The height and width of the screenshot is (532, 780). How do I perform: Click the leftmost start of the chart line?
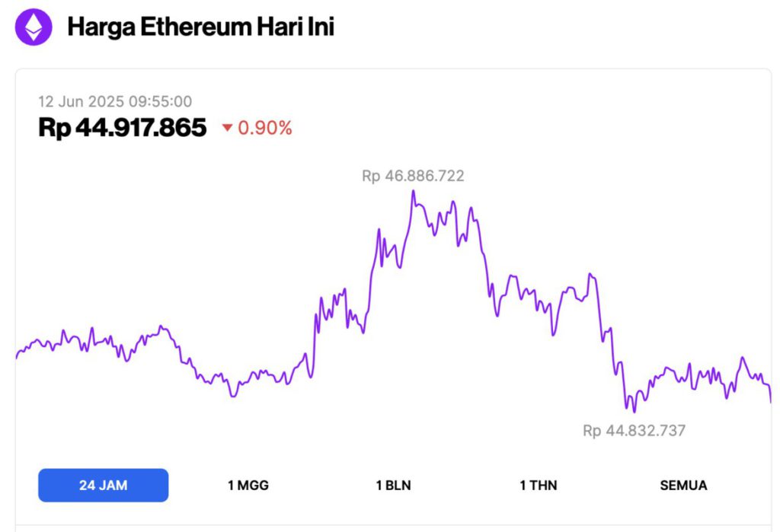point(17,356)
